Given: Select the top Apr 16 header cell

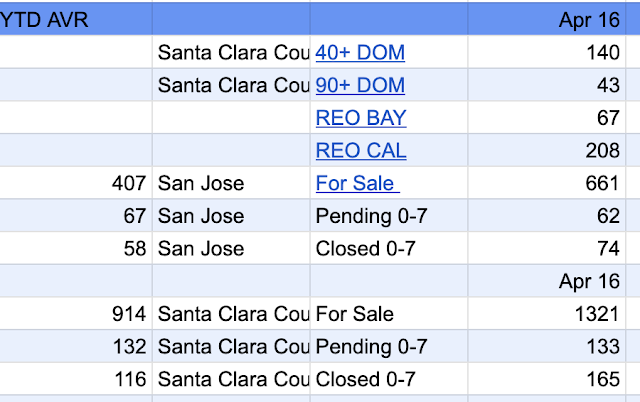Looking at the screenshot, I should point(547,19).
